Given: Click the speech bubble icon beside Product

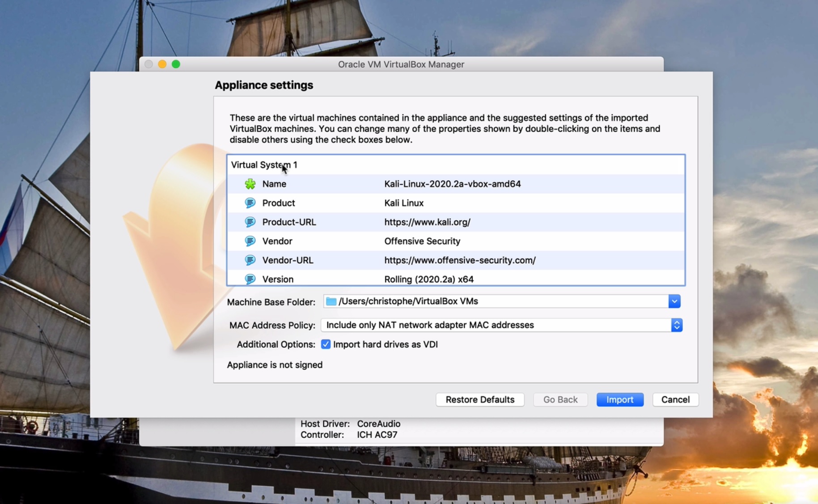Looking at the screenshot, I should 250,203.
